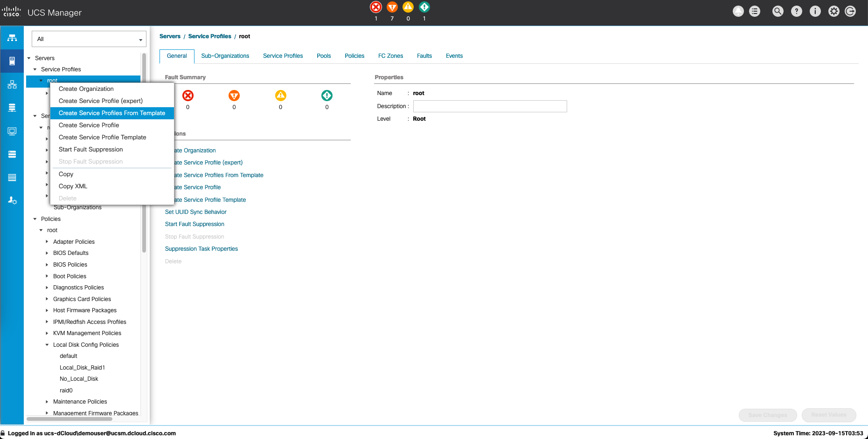Viewport: 868px width, 439px height.
Task: Expand the Adapter Policies tree node
Action: (x=47, y=242)
